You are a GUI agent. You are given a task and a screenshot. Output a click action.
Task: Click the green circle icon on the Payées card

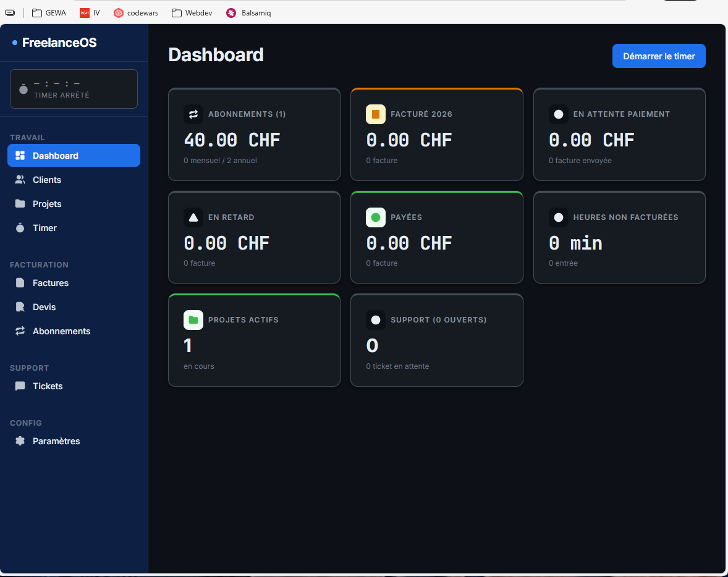click(x=375, y=217)
